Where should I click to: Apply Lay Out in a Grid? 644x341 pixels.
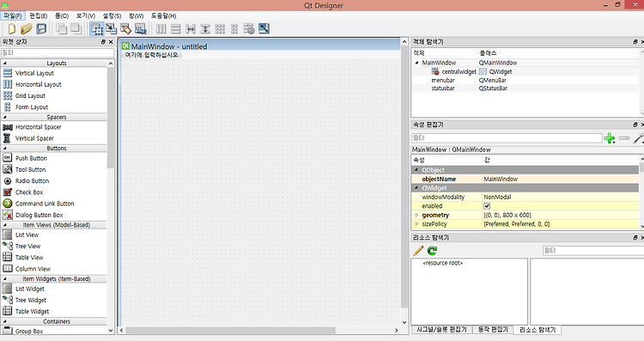(x=220, y=28)
